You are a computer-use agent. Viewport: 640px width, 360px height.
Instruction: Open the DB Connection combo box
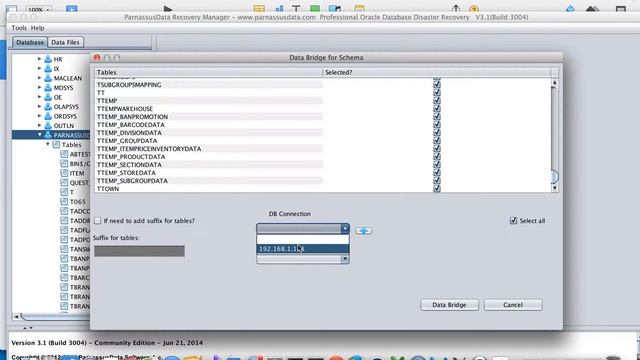click(x=303, y=228)
